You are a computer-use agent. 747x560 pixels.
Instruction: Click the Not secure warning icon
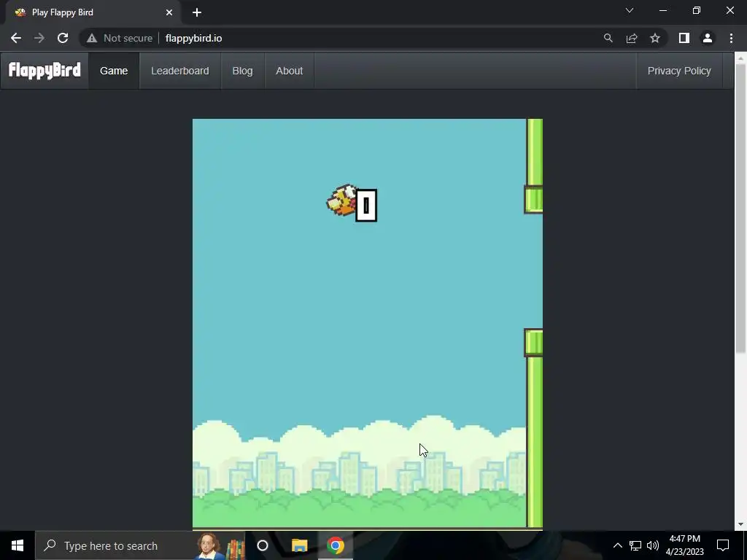click(92, 38)
